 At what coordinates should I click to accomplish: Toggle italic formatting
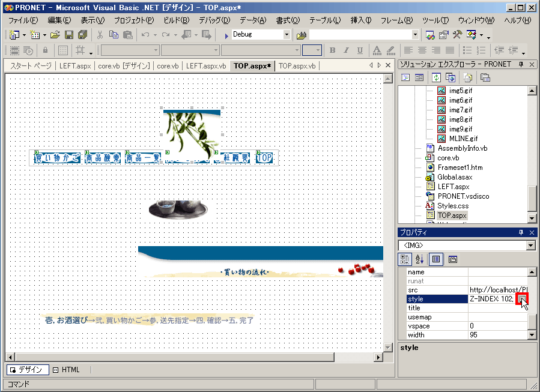point(346,50)
